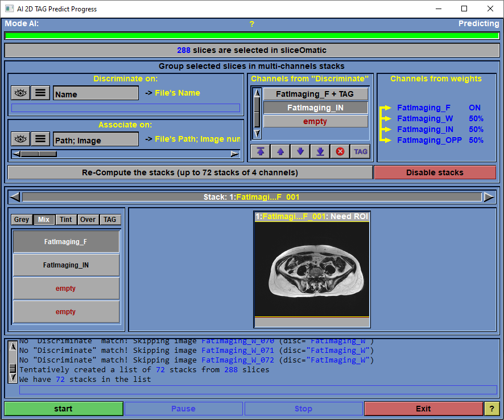The width and height of the screenshot is (504, 420).
Task: Select the FatImaging_IN channel in Discriminate list
Action: (315, 108)
